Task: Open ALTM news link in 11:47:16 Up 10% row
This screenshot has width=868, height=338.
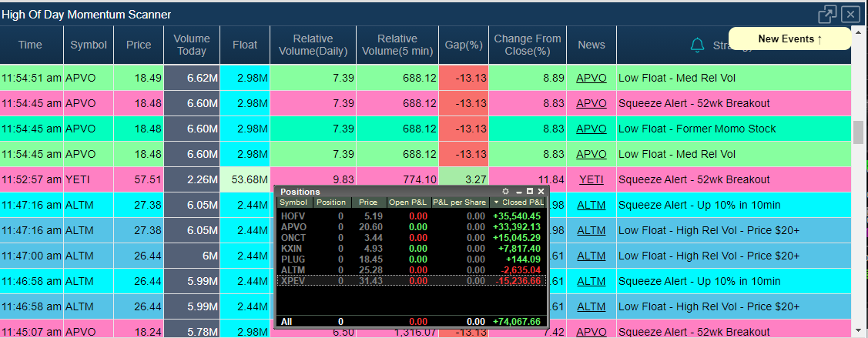Action: tap(592, 206)
